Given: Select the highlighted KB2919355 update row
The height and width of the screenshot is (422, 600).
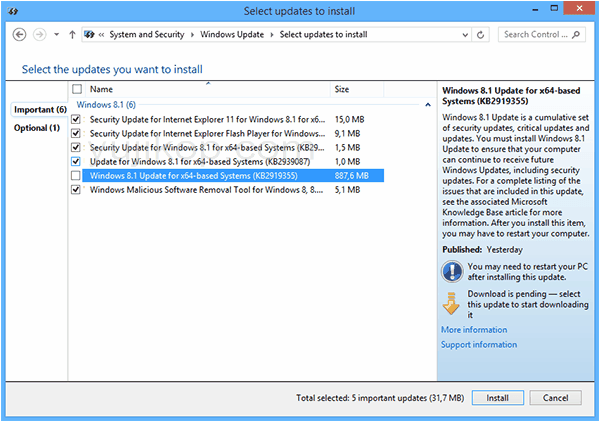Looking at the screenshot, I should [233, 176].
